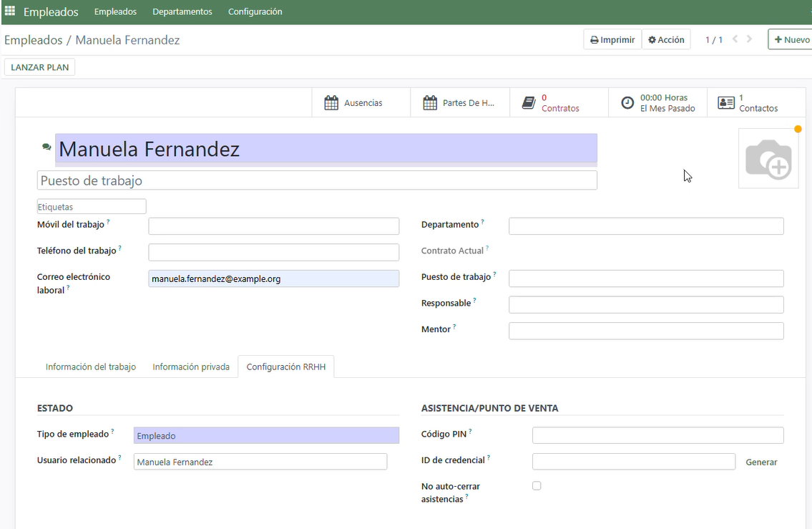Open the Contactos card icon
Image resolution: width=812 pixels, height=529 pixels.
pyautogui.click(x=726, y=103)
